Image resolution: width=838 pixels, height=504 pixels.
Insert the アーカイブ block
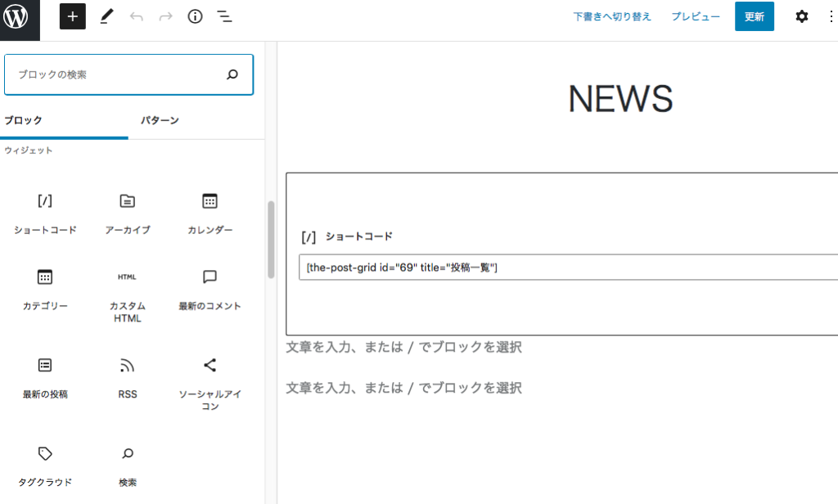tap(127, 214)
